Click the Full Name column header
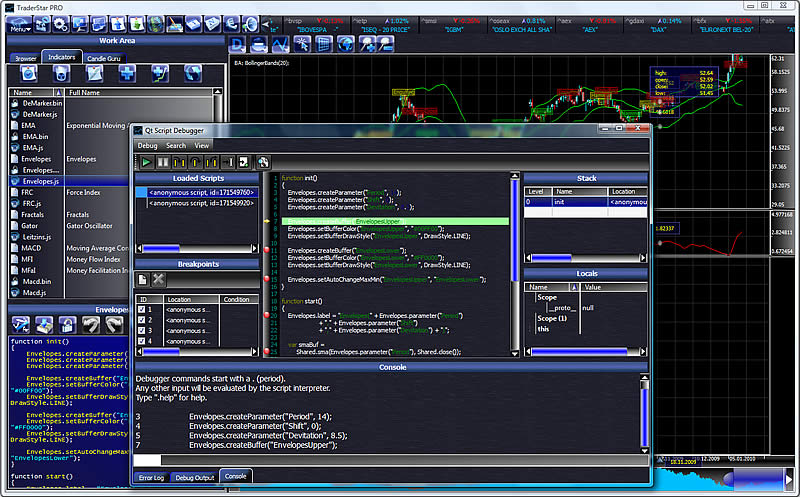Viewport: 800px width, 497px height. point(139,92)
